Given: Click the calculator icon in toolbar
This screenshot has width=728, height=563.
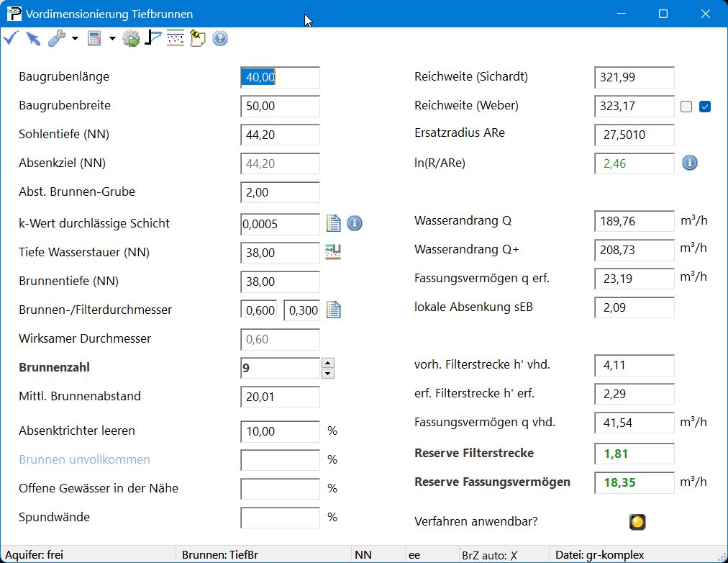Looking at the screenshot, I should click(94, 39).
